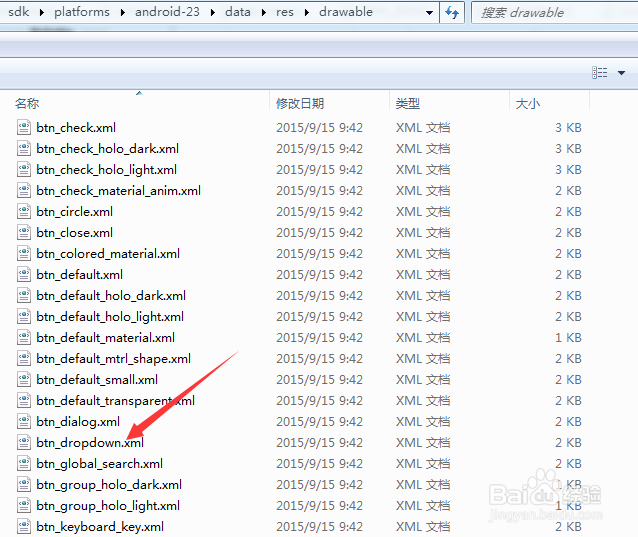
Task: Click the date of btn_check.xml row
Action: pos(319,127)
